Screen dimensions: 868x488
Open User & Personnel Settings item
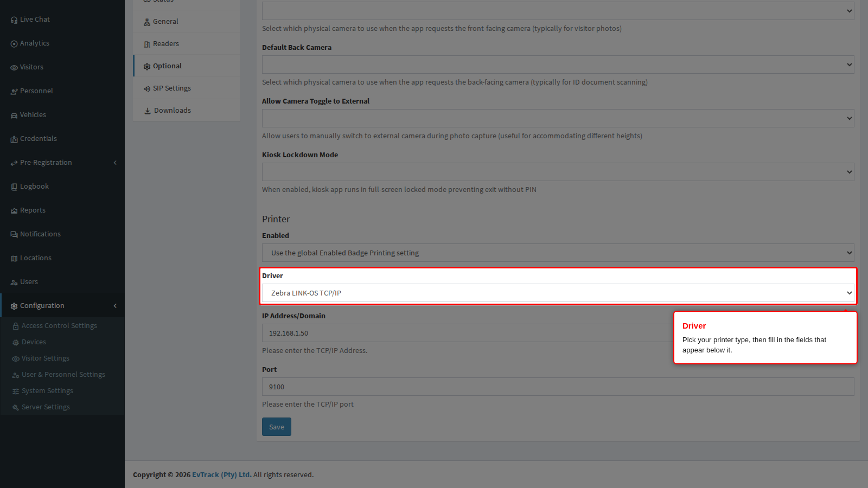pos(63,374)
